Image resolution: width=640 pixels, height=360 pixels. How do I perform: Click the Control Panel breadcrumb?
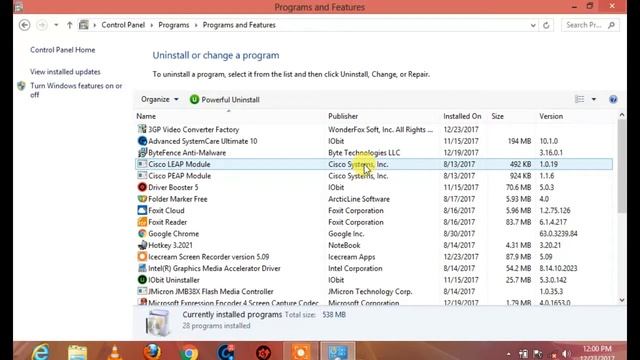[x=123, y=25]
